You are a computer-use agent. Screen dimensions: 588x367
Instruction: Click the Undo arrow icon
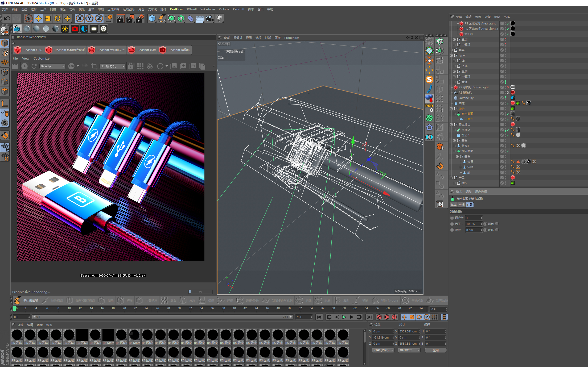tap(7, 18)
